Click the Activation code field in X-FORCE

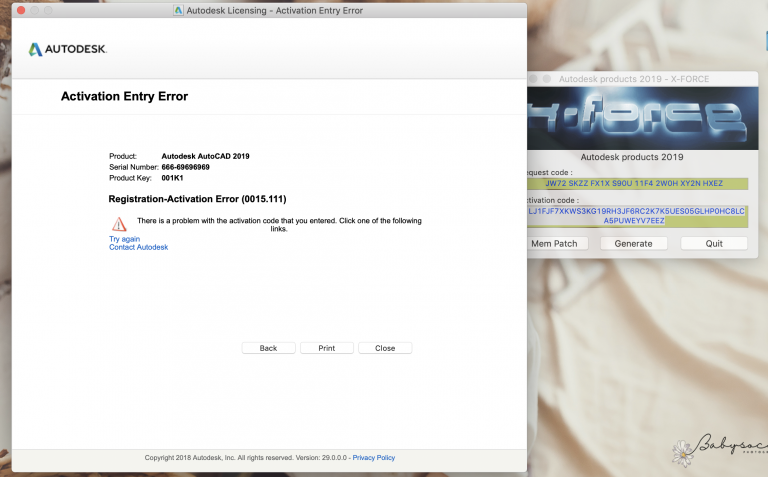637,216
